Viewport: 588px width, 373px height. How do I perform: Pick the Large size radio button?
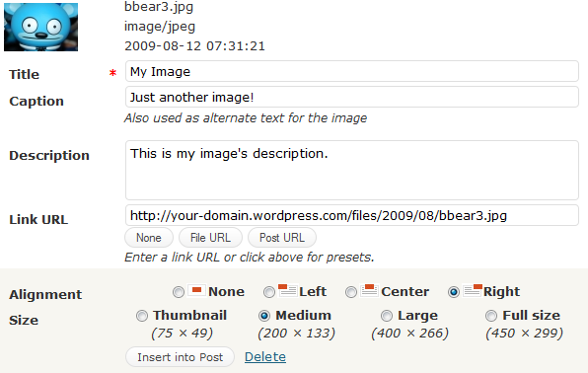tap(387, 316)
